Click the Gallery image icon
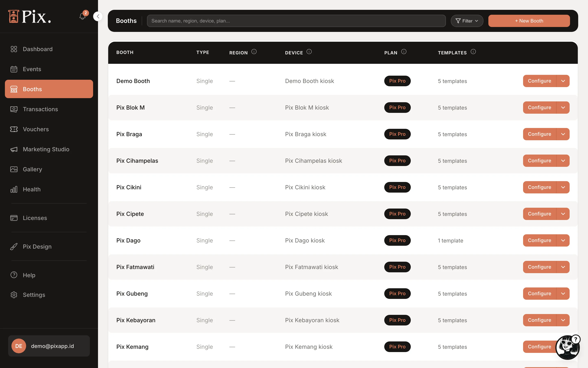This screenshot has width=588, height=368. [x=14, y=169]
